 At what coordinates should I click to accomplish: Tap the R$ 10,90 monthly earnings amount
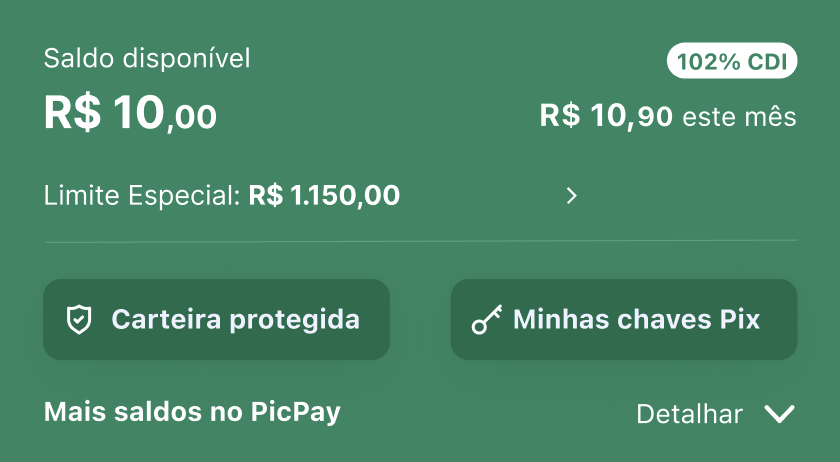(606, 117)
